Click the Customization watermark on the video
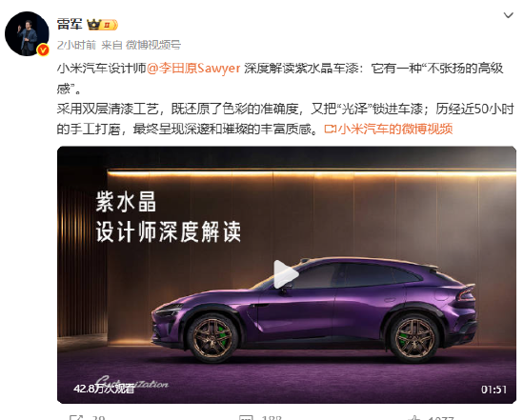Viewport: 524px width, 420px height. [x=132, y=383]
